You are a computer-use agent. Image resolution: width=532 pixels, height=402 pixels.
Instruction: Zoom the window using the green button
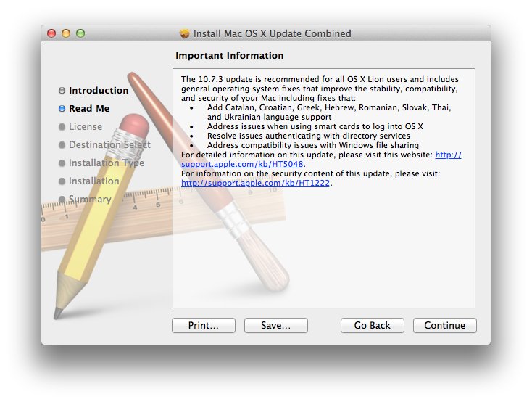point(80,33)
